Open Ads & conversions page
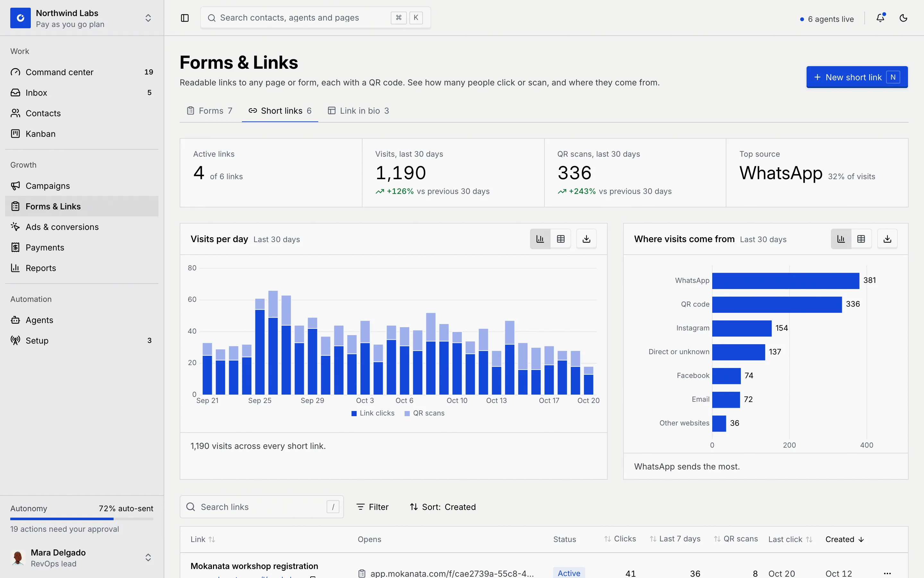Image resolution: width=924 pixels, height=578 pixels. pos(82,227)
